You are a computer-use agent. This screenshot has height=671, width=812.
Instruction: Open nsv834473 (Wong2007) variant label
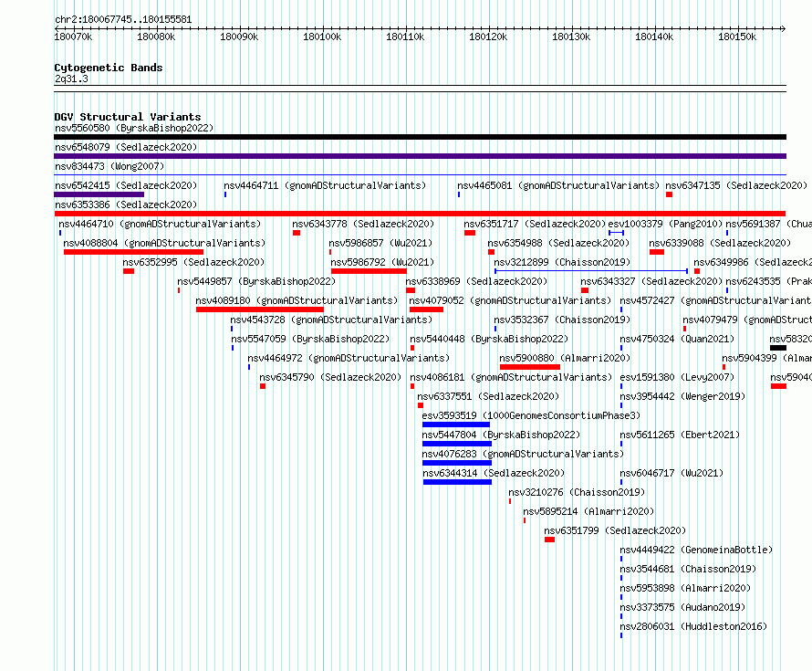109,166
